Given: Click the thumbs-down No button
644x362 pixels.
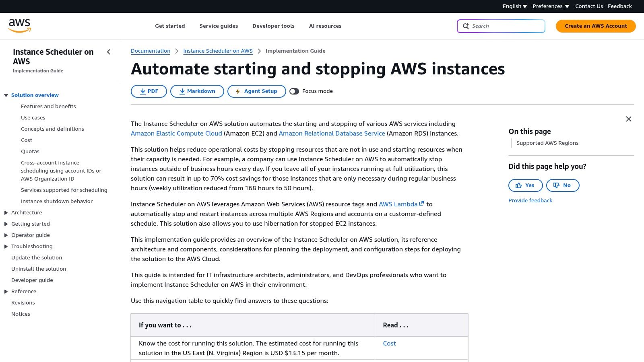Looking at the screenshot, I should pos(563,185).
